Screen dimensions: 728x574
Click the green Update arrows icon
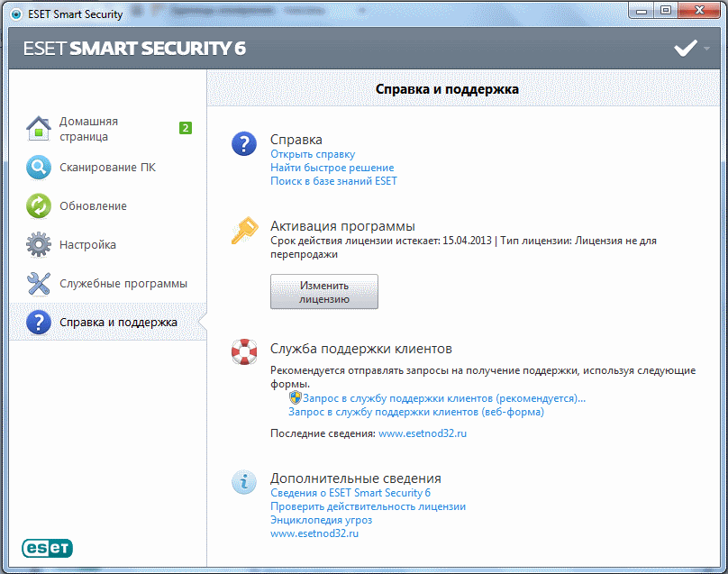[39, 205]
